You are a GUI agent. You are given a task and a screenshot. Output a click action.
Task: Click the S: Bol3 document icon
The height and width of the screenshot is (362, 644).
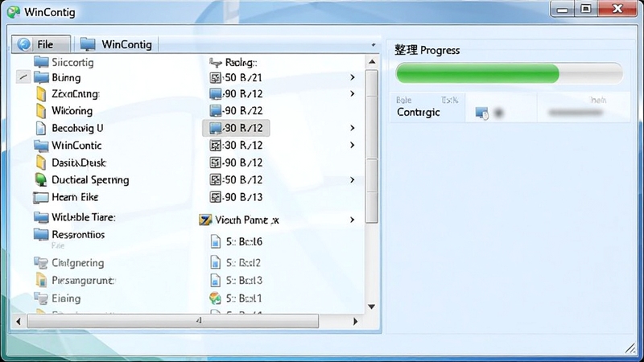pos(216,280)
